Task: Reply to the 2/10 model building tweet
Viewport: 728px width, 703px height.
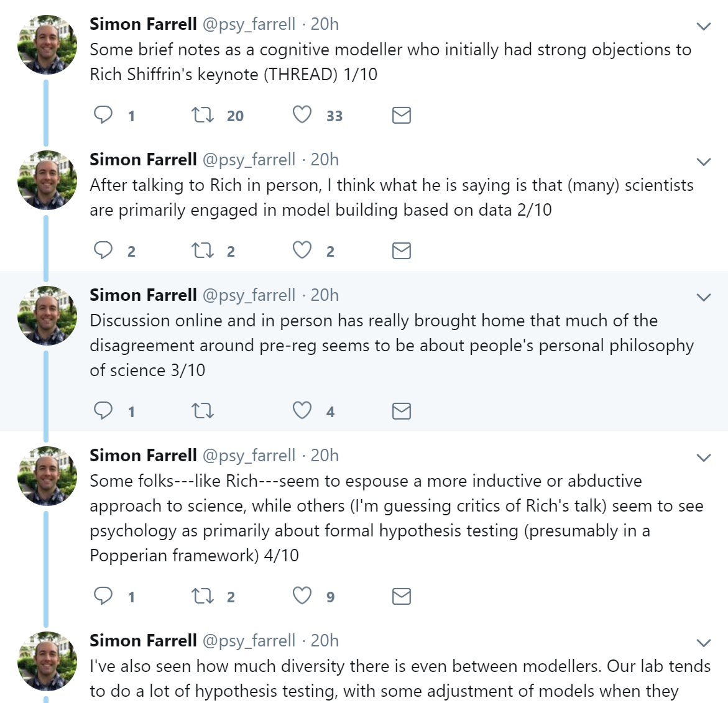Action: (x=103, y=250)
